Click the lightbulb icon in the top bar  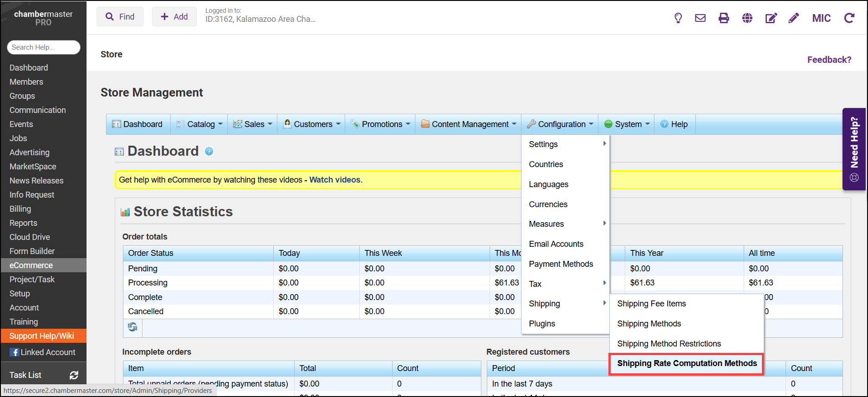[678, 18]
